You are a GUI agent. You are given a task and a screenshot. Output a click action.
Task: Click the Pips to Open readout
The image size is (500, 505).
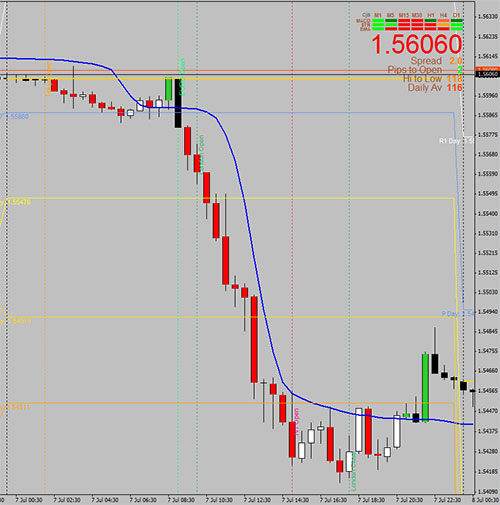[x=425, y=70]
